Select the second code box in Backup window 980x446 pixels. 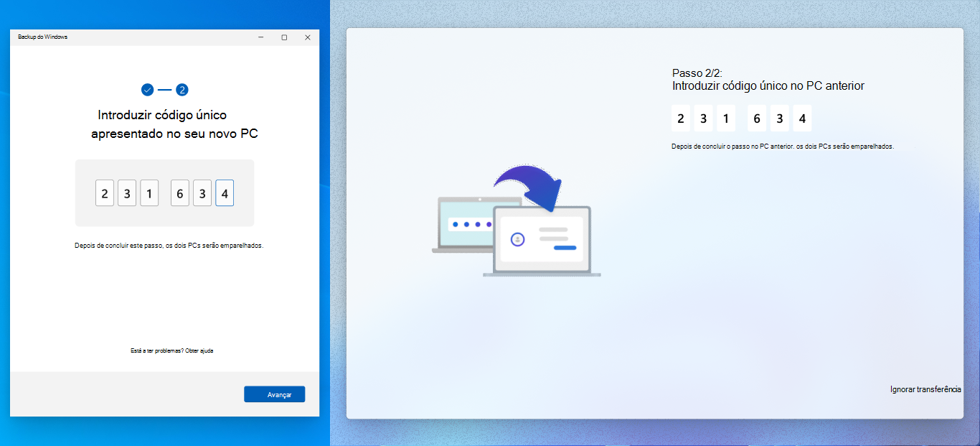[x=127, y=193]
